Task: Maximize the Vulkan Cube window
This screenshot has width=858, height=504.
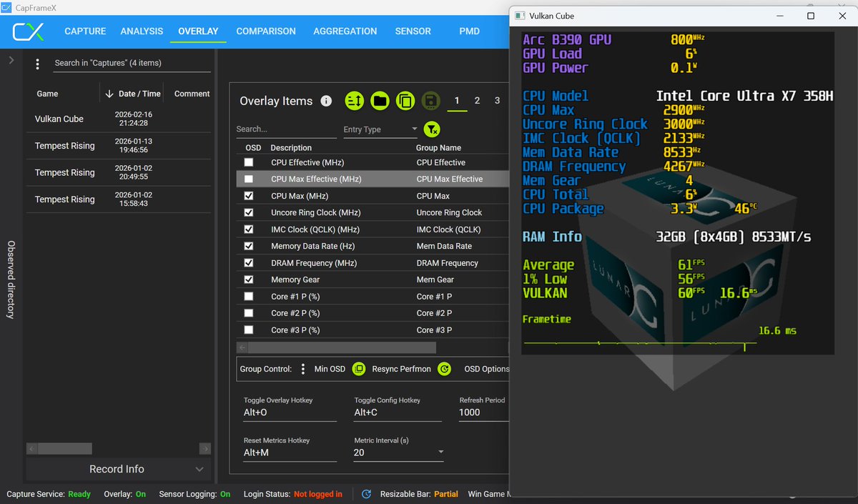Action: pos(810,16)
